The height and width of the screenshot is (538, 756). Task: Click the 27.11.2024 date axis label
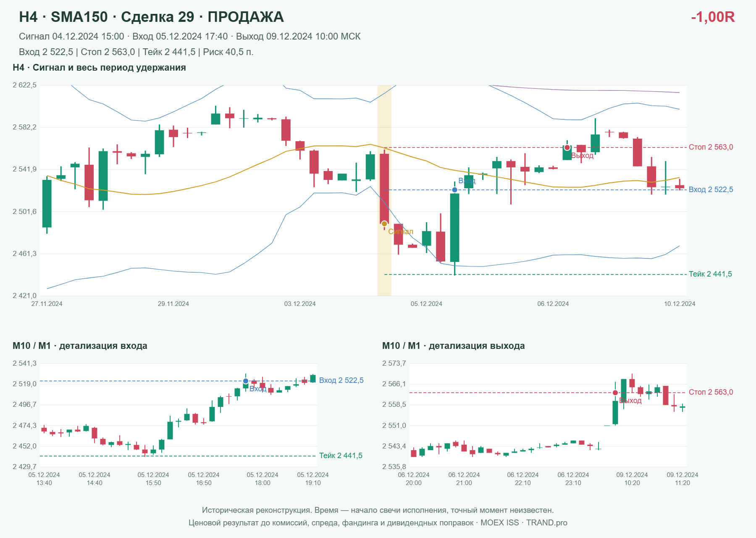[47, 304]
